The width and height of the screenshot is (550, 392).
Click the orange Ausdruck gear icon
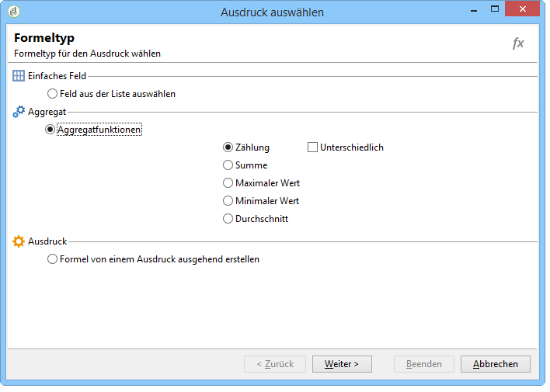pos(18,241)
